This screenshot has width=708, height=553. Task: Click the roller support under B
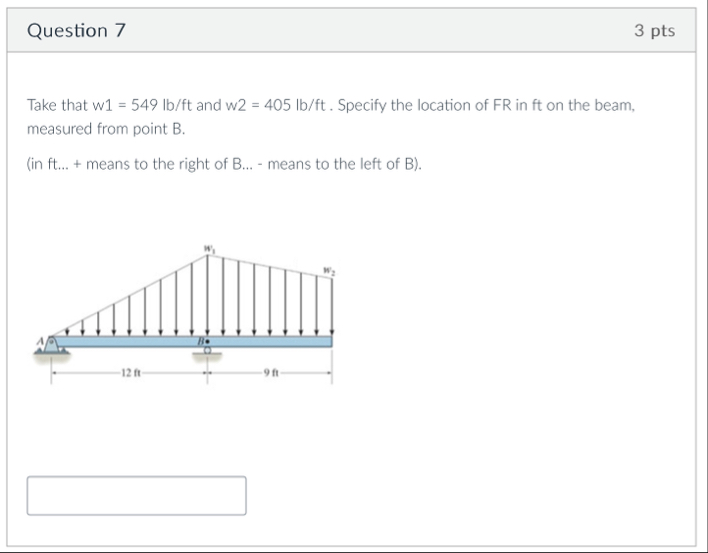pos(208,352)
